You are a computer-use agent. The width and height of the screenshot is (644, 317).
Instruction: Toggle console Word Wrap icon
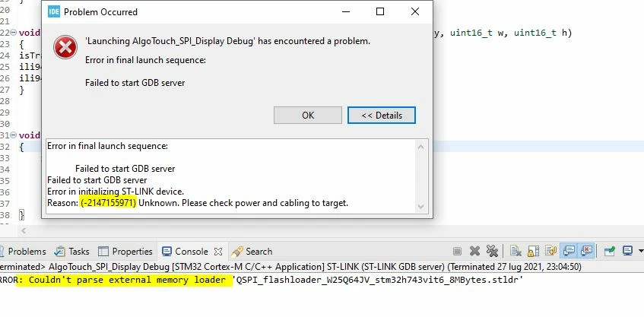coord(550,251)
